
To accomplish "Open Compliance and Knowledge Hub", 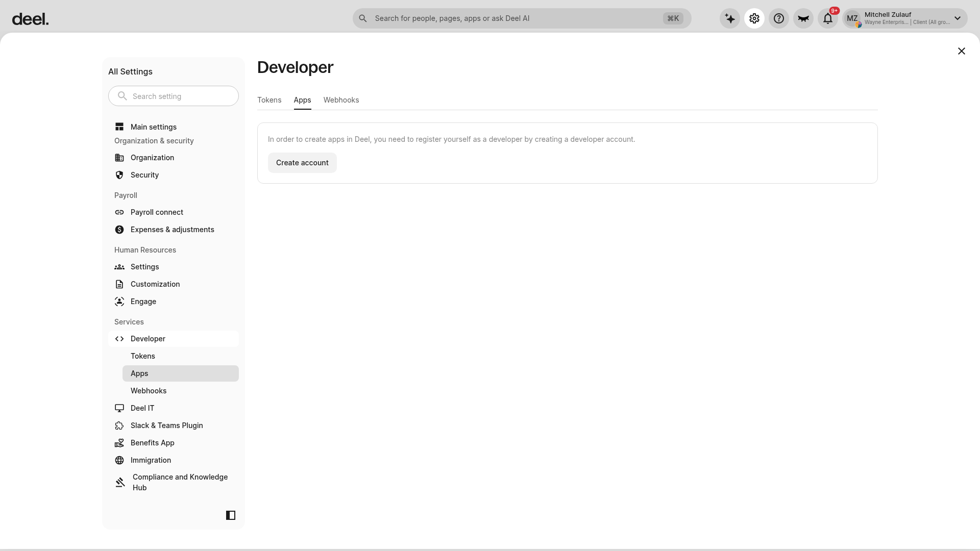I will [174, 482].
